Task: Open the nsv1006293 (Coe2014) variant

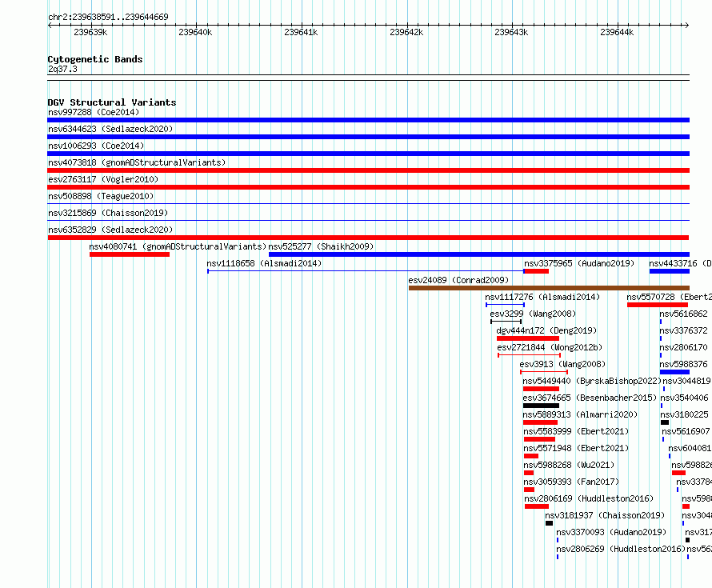Action: point(96,146)
